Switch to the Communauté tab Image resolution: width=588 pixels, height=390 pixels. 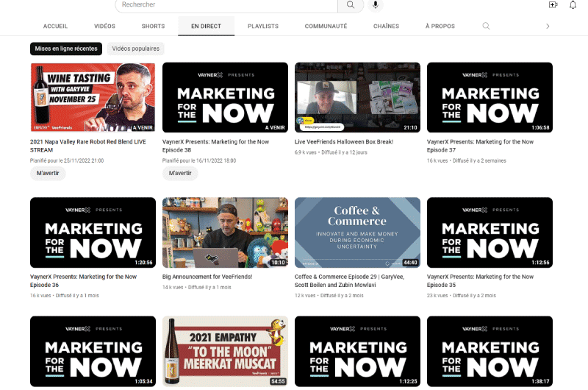(x=326, y=26)
